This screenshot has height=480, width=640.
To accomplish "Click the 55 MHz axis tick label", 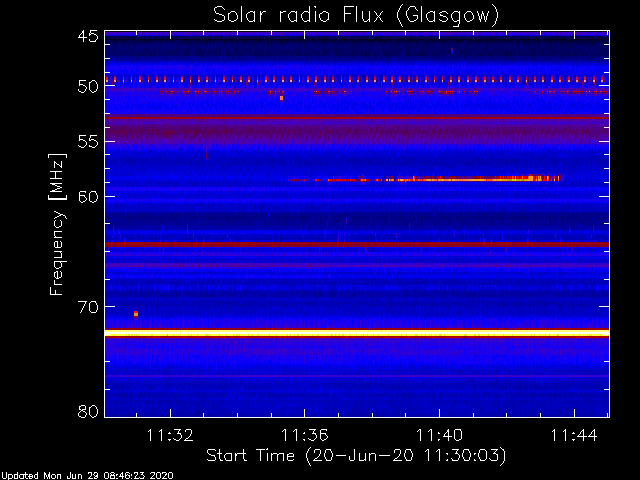I will pyautogui.click(x=88, y=142).
